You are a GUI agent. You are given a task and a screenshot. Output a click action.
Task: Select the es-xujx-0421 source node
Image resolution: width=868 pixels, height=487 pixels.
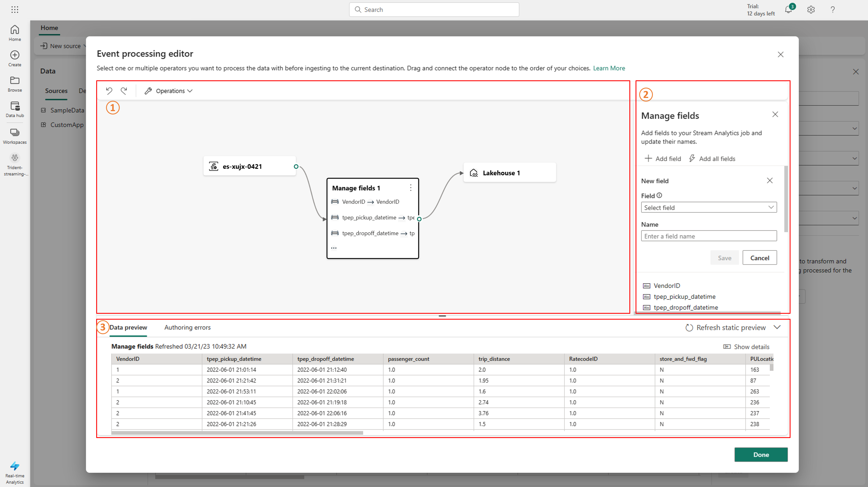(x=250, y=166)
